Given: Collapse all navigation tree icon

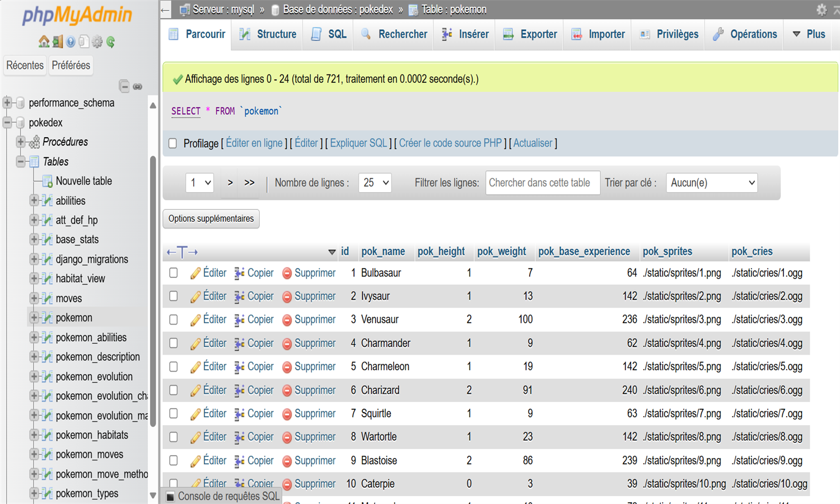Looking at the screenshot, I should tap(124, 86).
